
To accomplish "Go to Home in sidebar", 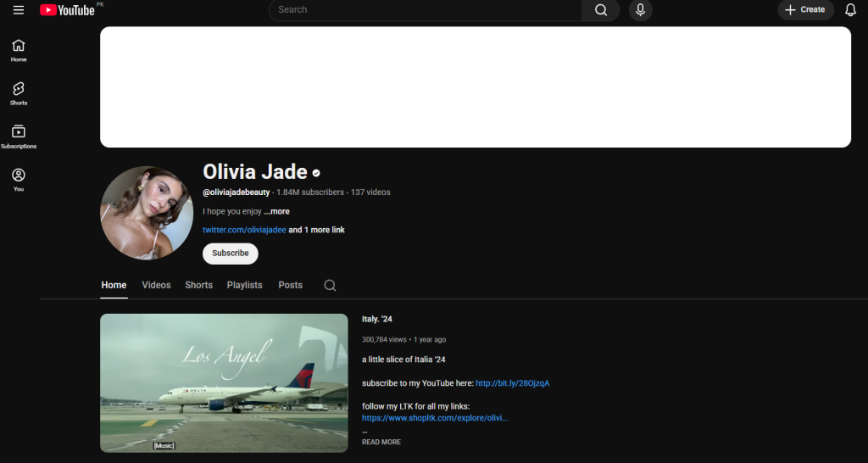I will [x=19, y=51].
